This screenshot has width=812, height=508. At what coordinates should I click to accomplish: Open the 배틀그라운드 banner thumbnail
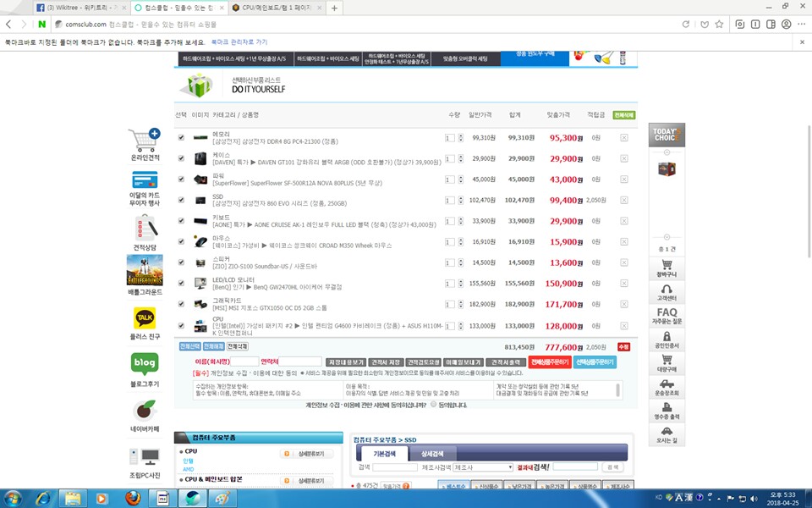145,269
